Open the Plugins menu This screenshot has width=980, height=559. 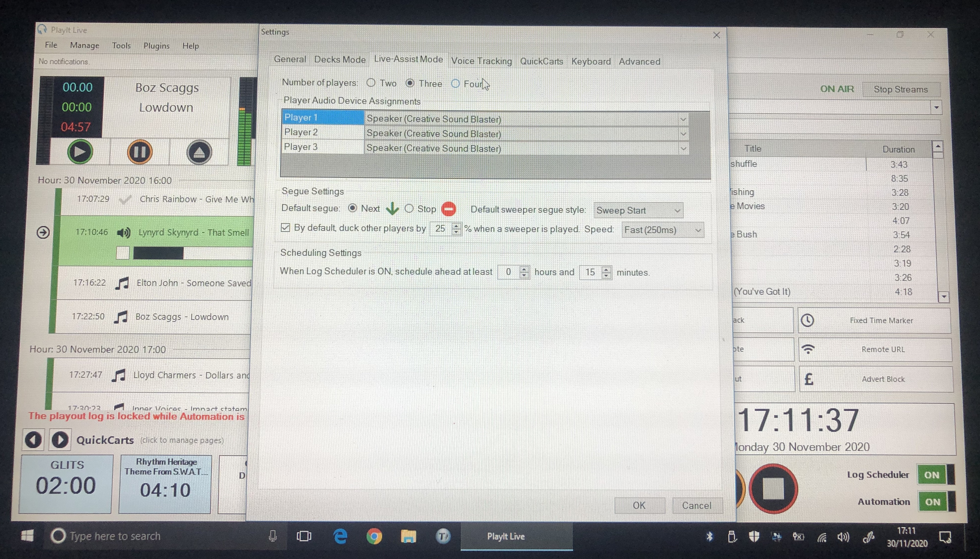tap(156, 46)
